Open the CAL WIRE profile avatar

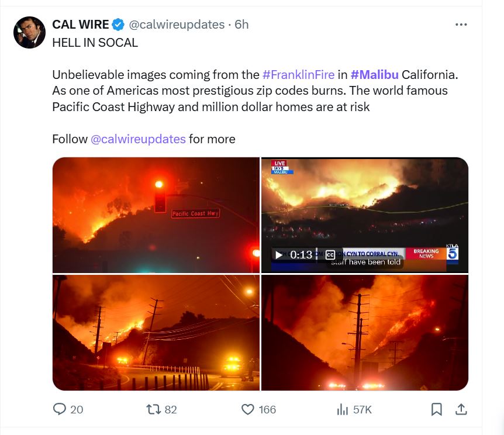pyautogui.click(x=29, y=32)
